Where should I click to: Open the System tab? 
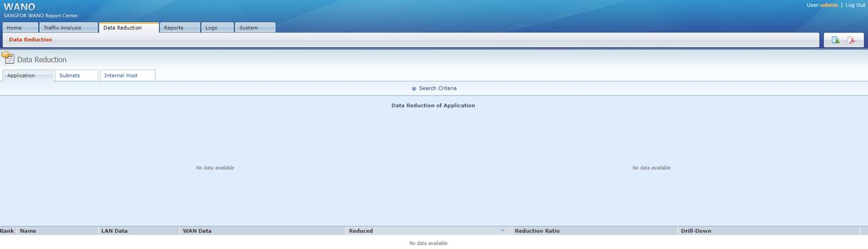pos(255,28)
